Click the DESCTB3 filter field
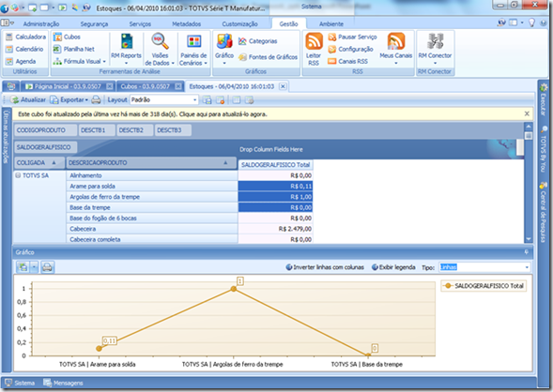This screenshot has width=553, height=392. coord(173,130)
